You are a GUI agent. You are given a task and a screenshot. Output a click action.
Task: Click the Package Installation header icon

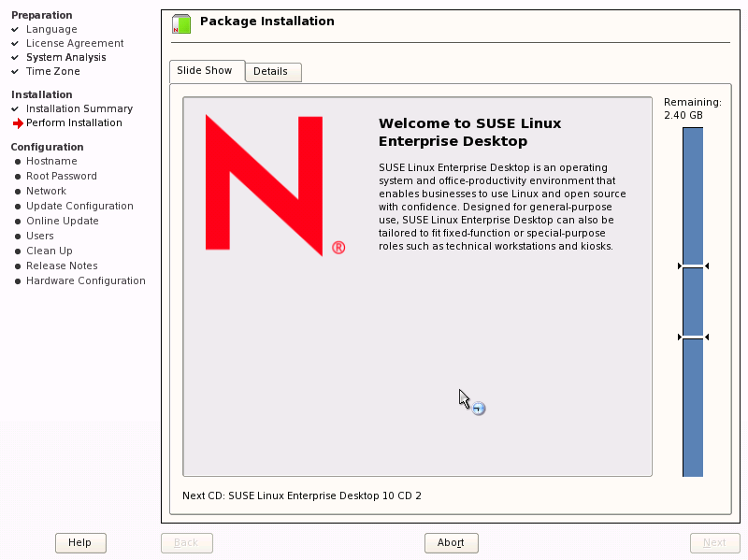point(181,24)
